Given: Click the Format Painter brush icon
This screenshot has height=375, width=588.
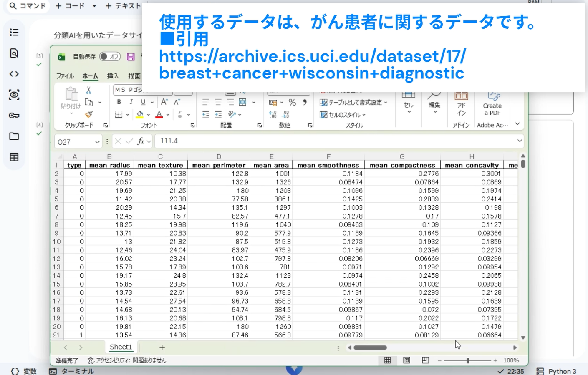Looking at the screenshot, I should (x=88, y=114).
